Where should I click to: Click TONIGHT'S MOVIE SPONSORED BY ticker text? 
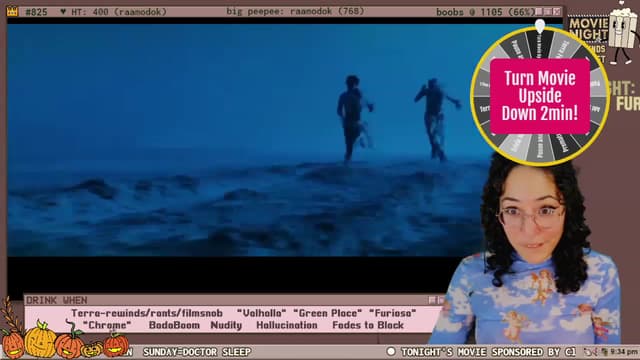[481, 352]
